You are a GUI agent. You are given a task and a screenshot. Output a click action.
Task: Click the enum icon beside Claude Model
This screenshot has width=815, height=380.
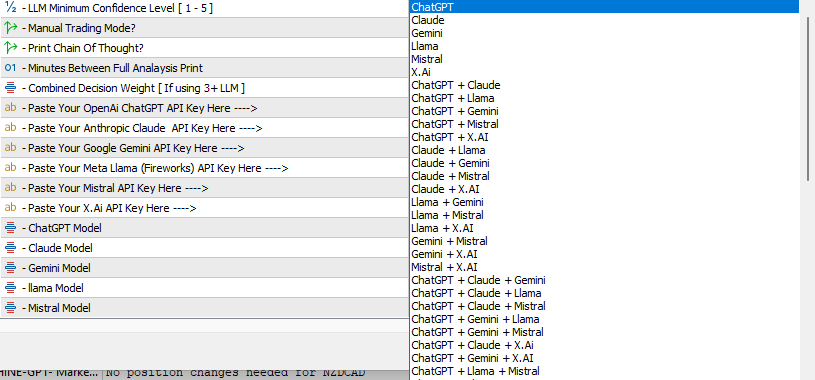(x=10, y=247)
